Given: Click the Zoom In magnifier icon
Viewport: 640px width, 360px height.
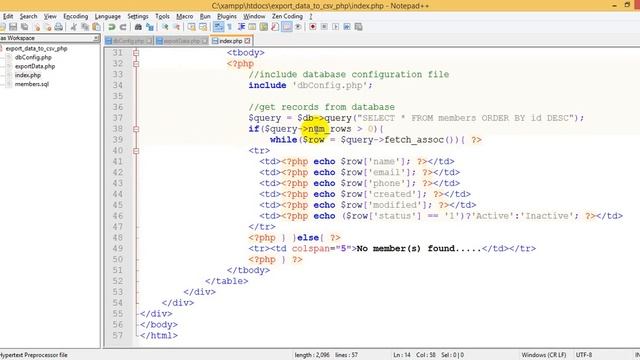Looking at the screenshot, I should pos(165,27).
